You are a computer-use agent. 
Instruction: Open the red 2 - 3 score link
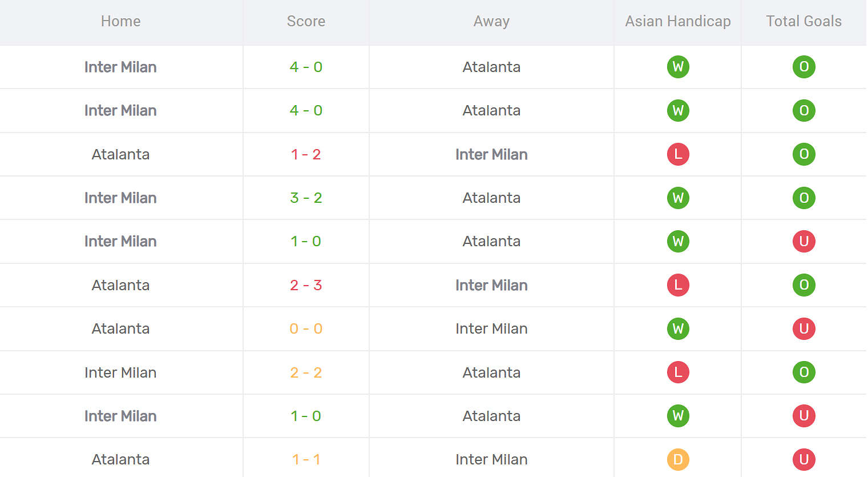click(306, 285)
